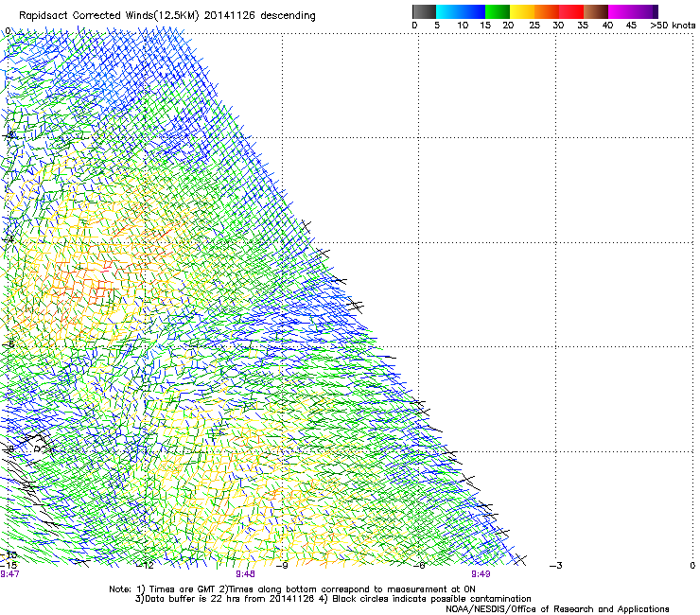700x615 pixels.
Task: Click the NOAA/NESDIS Office of Research credit
Action: pyautogui.click(x=557, y=609)
